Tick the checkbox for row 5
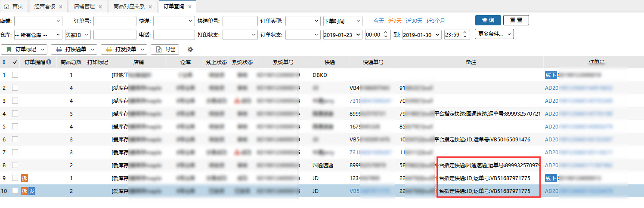This screenshot has height=208, width=644. coord(15,126)
